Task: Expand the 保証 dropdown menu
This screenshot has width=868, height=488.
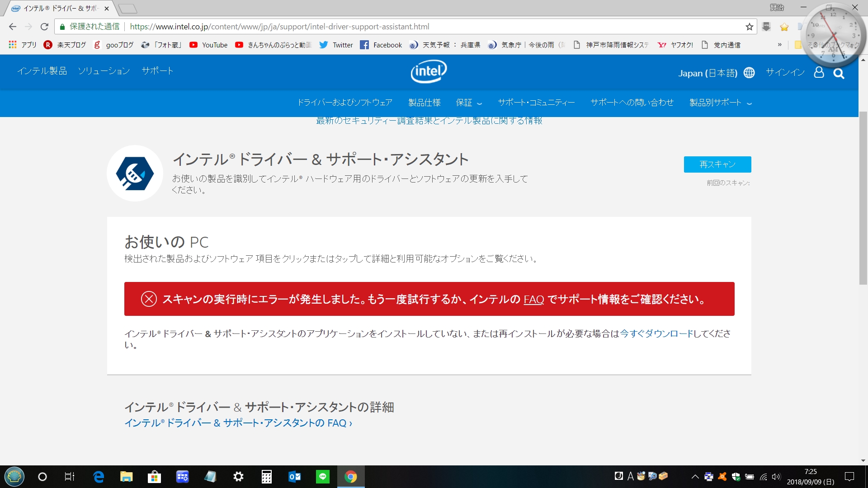Action: [469, 103]
